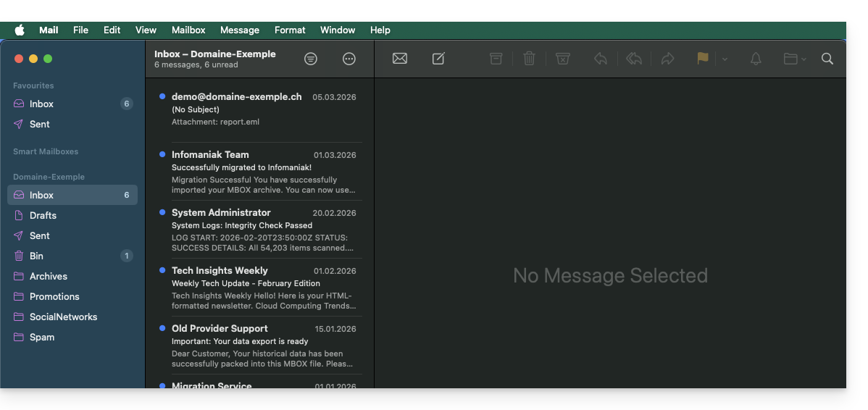Open the Format menu
This screenshot has width=868, height=410.
coord(290,30)
